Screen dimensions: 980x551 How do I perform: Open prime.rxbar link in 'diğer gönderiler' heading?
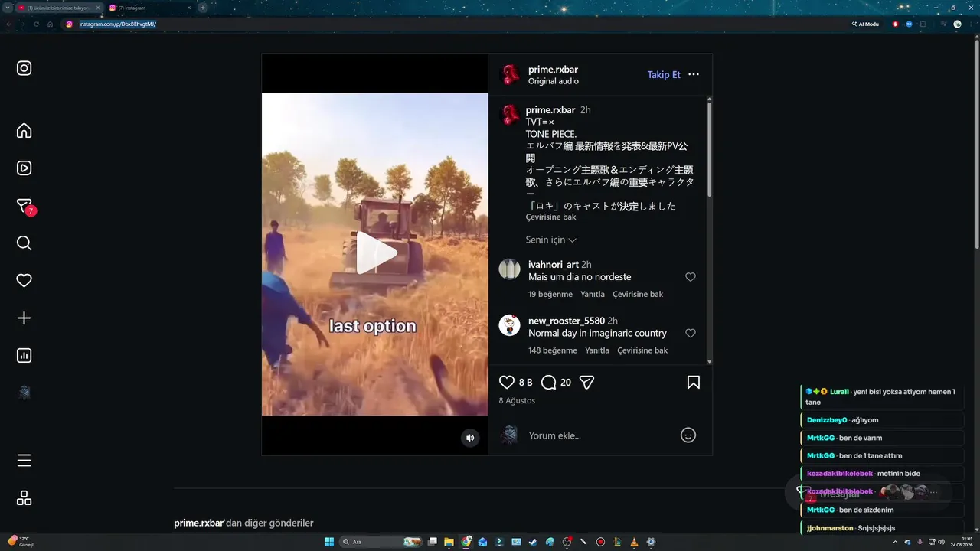point(199,523)
